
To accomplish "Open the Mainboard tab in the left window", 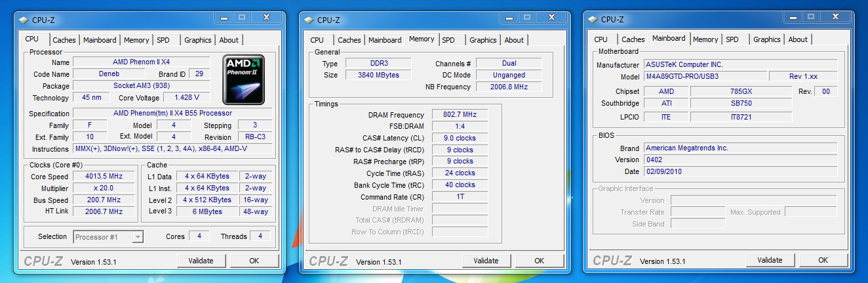I will pyautogui.click(x=100, y=40).
